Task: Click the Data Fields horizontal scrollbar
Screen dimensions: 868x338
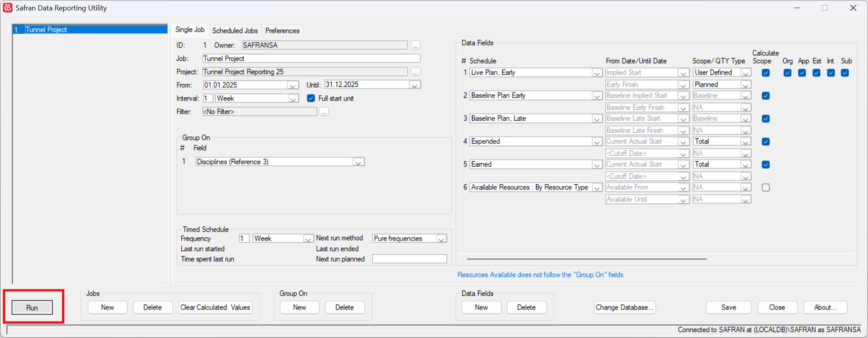Action: click(587, 259)
